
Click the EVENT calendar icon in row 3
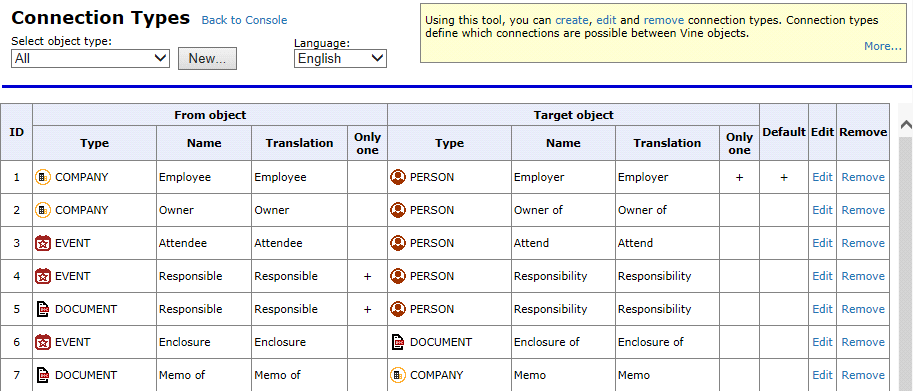click(43, 243)
